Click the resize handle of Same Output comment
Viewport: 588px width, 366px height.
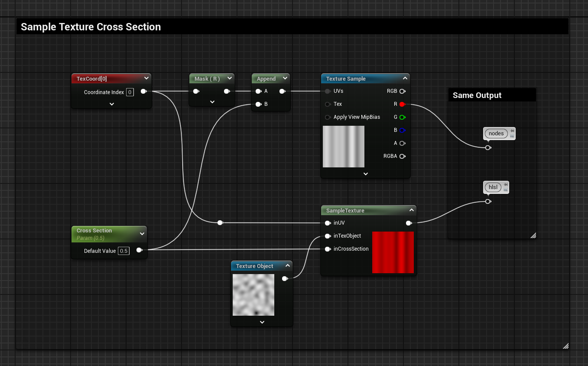[533, 235]
